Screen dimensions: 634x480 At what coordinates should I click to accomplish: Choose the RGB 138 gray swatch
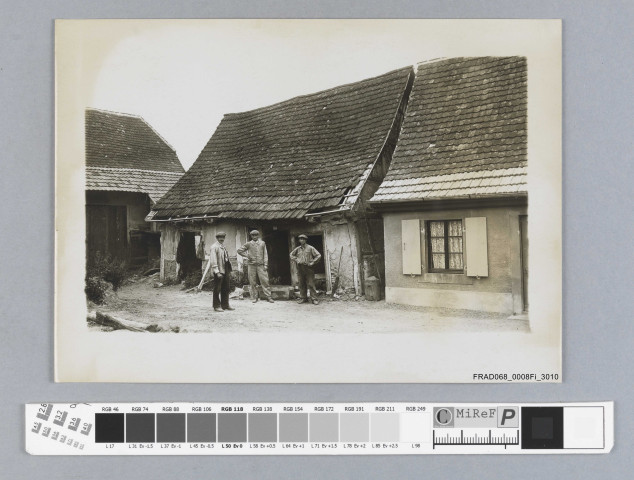262,428
